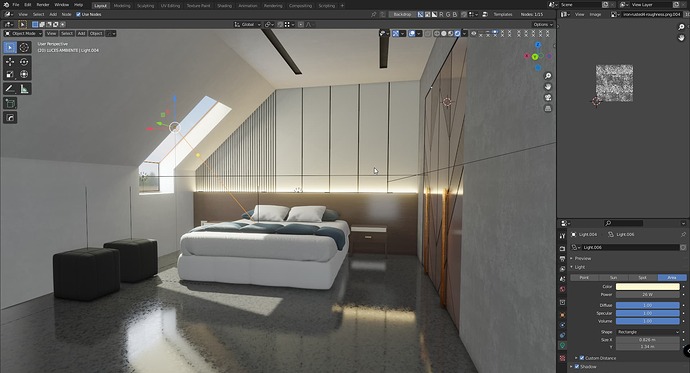The width and height of the screenshot is (690, 373).
Task: Switch to the Shading workspace tab
Action: (x=224, y=6)
